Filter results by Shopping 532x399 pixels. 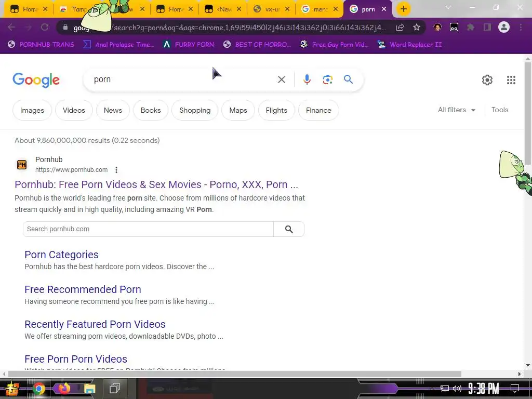(x=195, y=110)
